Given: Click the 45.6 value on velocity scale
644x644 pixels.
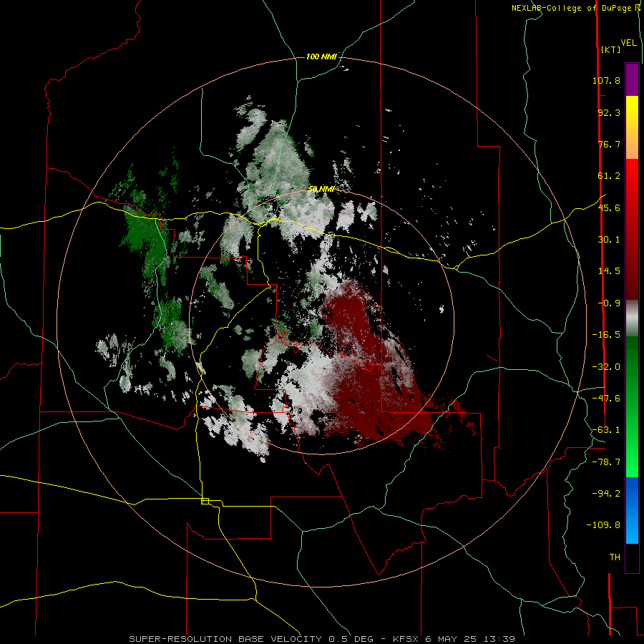Looking at the screenshot, I should tap(609, 208).
